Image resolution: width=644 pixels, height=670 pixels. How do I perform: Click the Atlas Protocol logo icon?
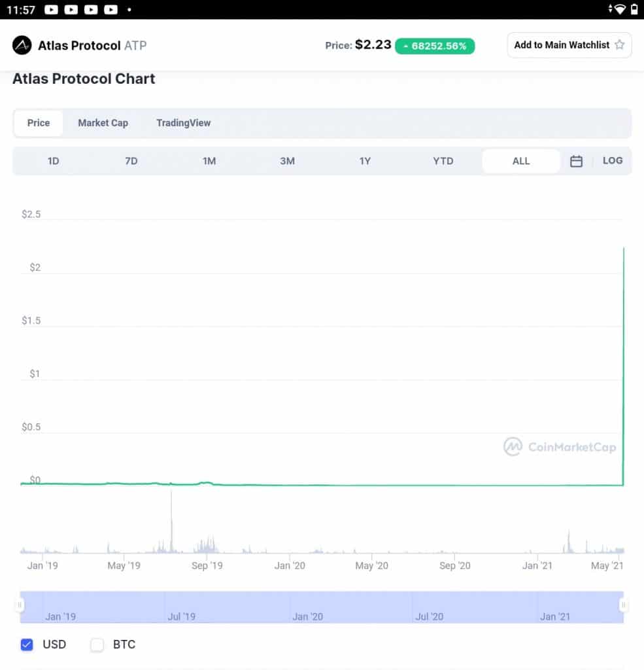pyautogui.click(x=22, y=45)
